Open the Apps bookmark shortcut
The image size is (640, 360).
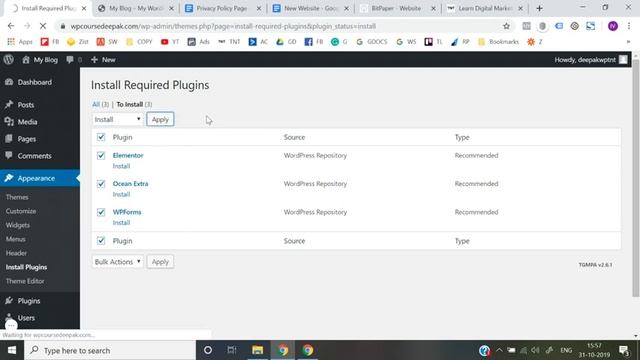[x=20, y=42]
